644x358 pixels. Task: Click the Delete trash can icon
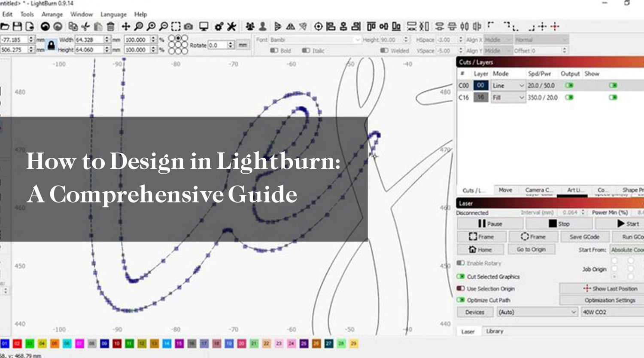(110, 27)
